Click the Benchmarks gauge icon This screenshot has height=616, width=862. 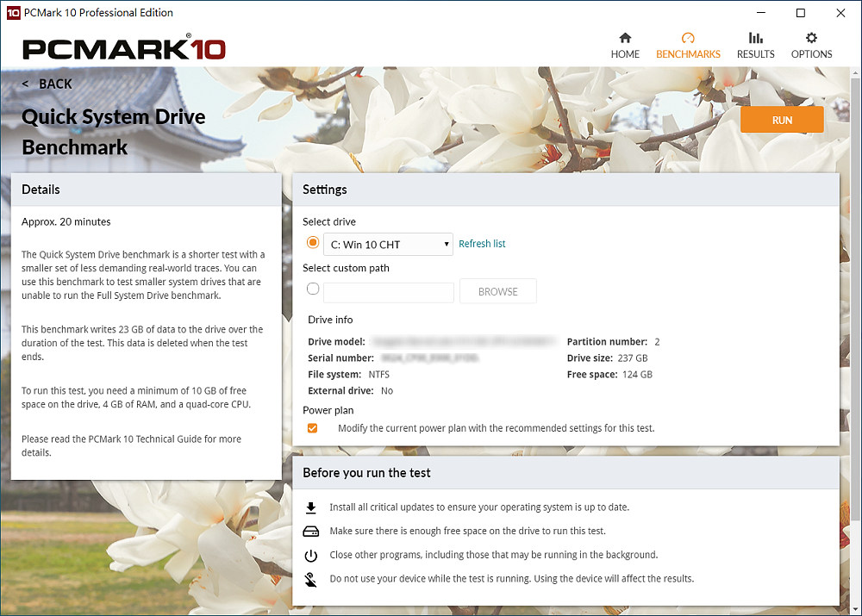point(688,38)
